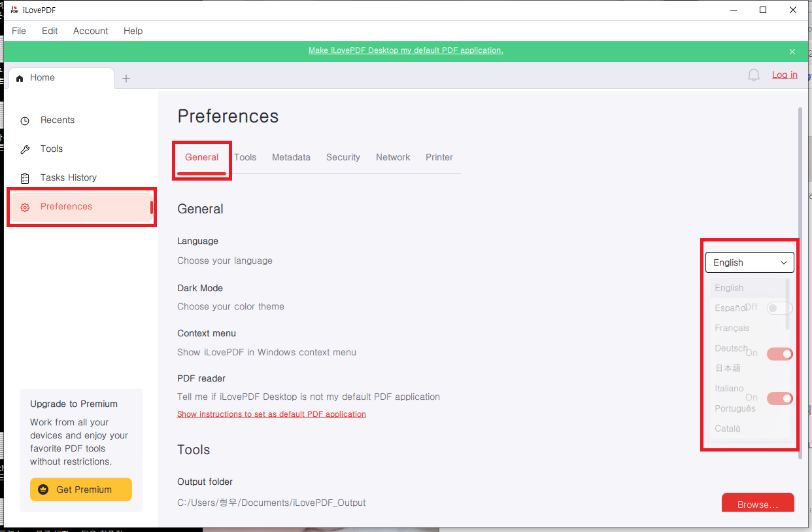Choose Español from the language list

[x=730, y=308]
